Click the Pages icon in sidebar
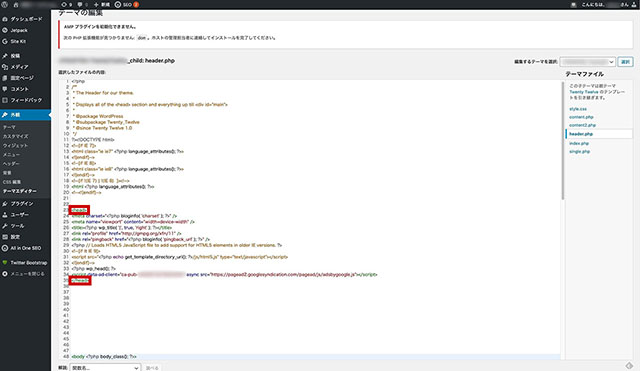 pyautogui.click(x=5, y=78)
